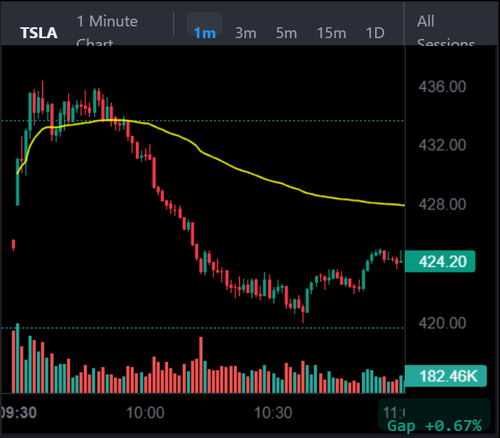
Task: Switch to the 5m timeframe
Action: coord(286,33)
